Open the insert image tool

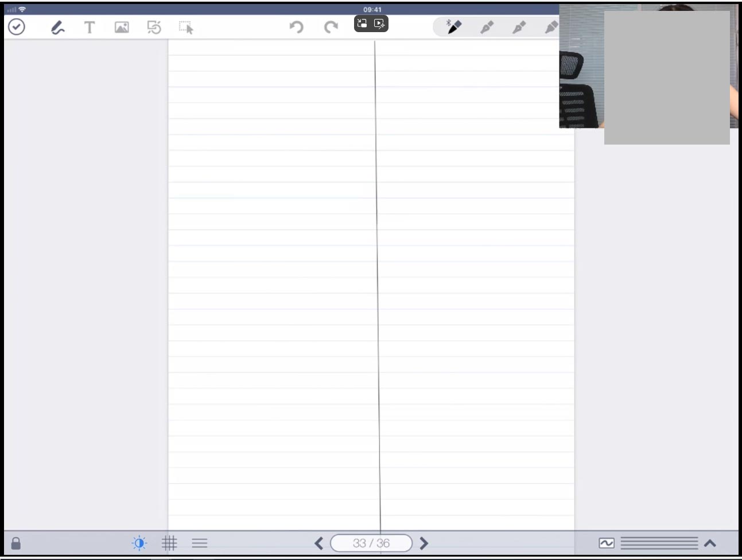pos(122,27)
